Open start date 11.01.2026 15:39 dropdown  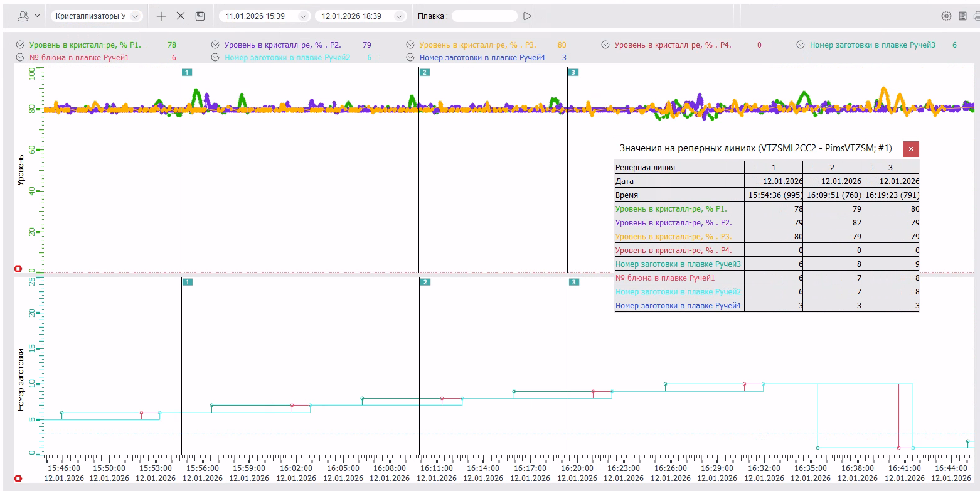coord(304,16)
